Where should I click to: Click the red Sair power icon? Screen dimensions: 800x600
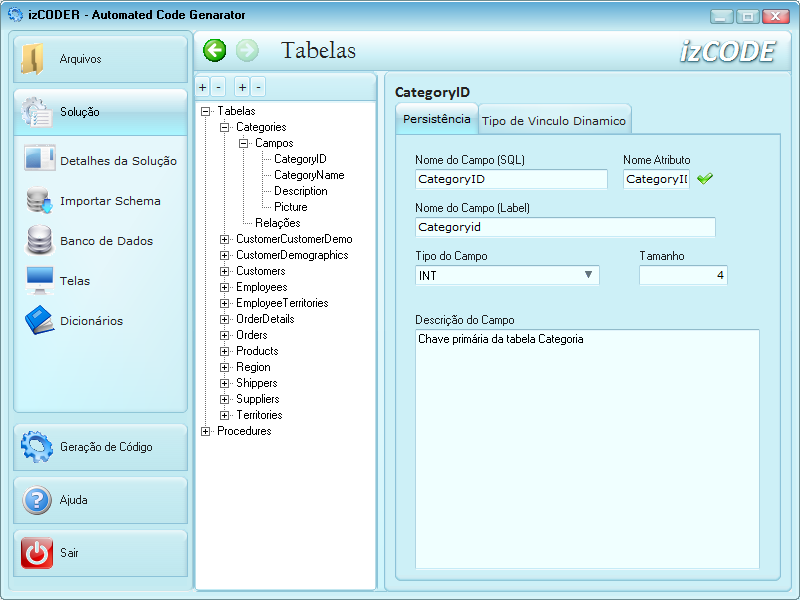point(37,553)
